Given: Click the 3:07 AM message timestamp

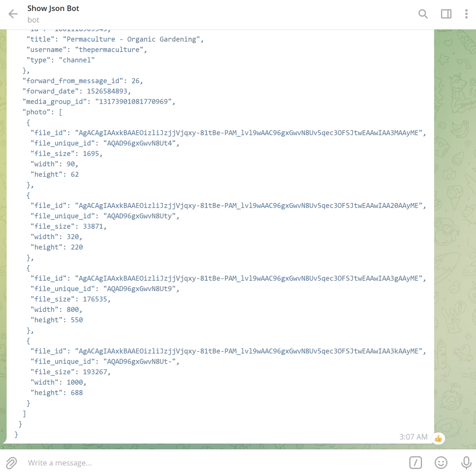Looking at the screenshot, I should tap(413, 437).
